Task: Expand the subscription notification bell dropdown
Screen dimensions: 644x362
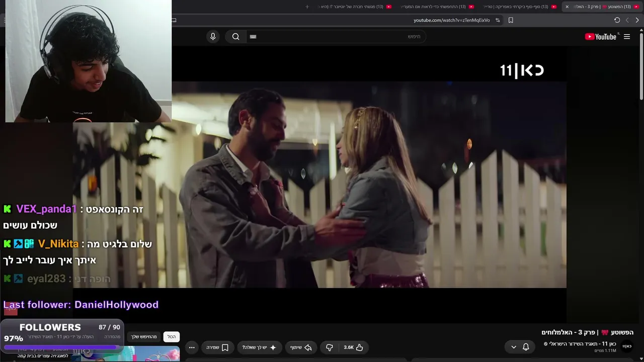Action: click(520, 347)
